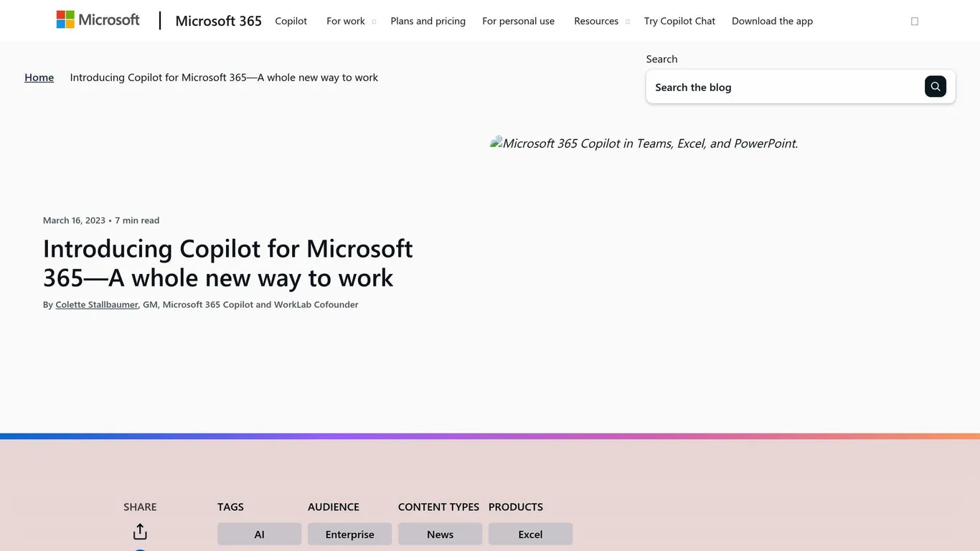Expand the Resources dropdown
The height and width of the screenshot is (551, 980).
pos(601,21)
